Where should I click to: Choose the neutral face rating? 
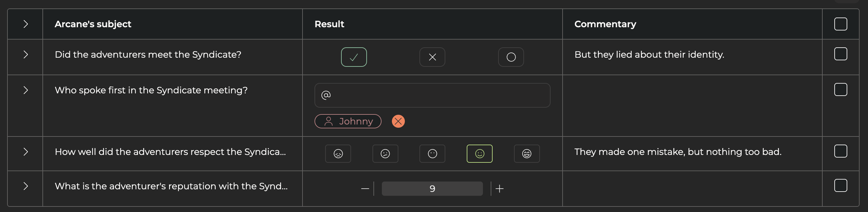pos(432,154)
